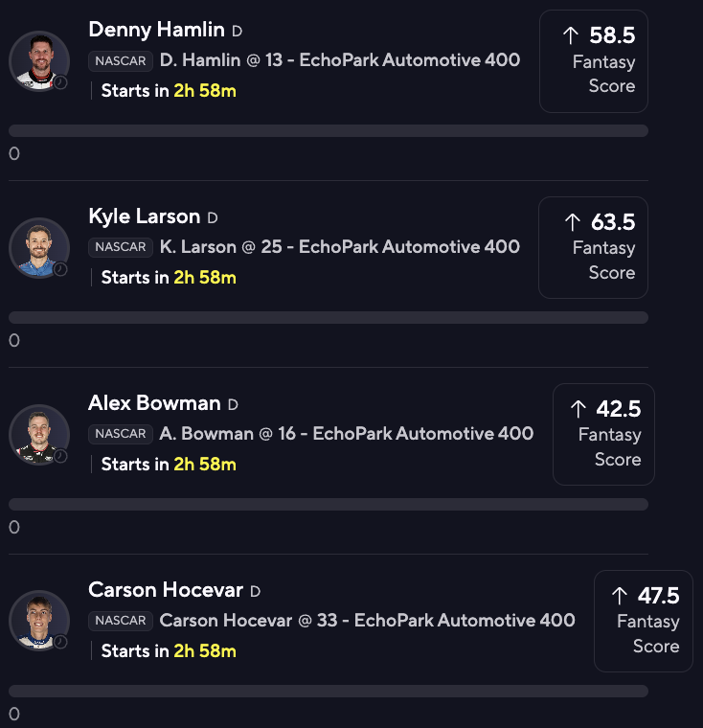Click the up arrow beside 42.5
The width and height of the screenshot is (703, 728).
click(578, 409)
